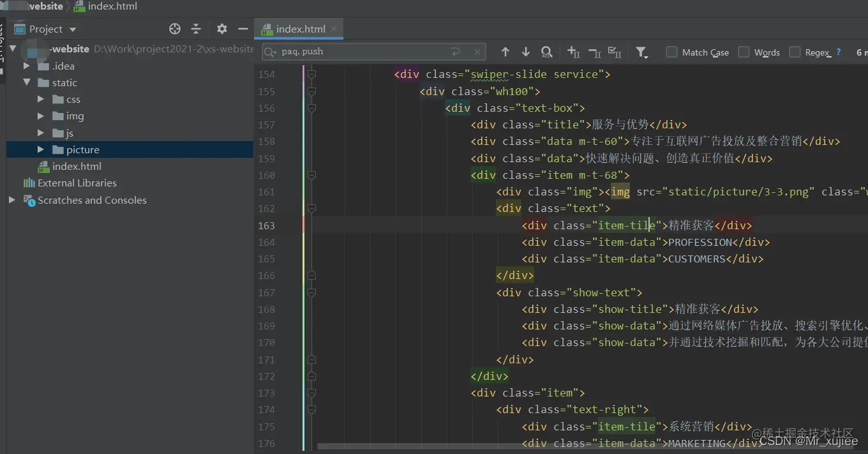Expand the css folder arrow
Image resolution: width=868 pixels, height=454 pixels.
tap(41, 99)
